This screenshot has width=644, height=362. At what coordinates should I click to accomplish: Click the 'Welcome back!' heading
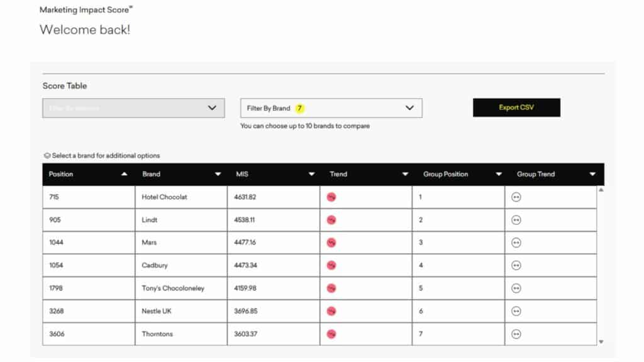pyautogui.click(x=85, y=30)
